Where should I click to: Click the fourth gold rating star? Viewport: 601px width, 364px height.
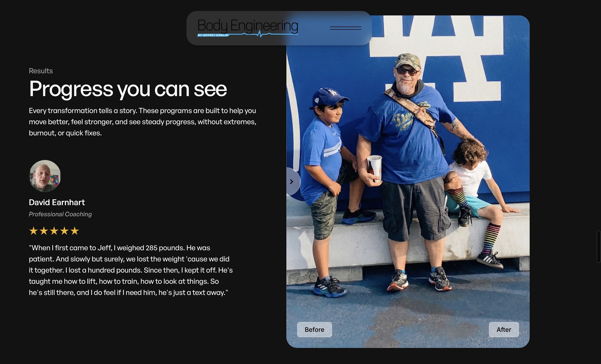[64, 231]
